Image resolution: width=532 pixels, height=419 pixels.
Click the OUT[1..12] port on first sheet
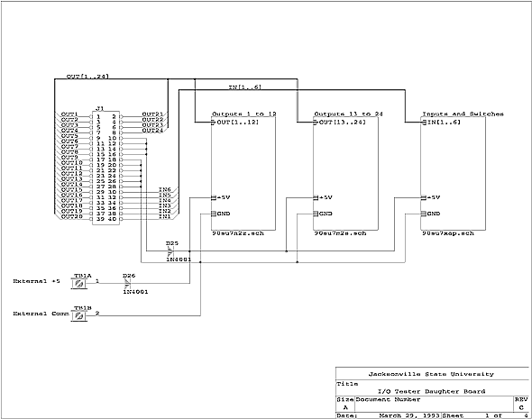point(234,122)
